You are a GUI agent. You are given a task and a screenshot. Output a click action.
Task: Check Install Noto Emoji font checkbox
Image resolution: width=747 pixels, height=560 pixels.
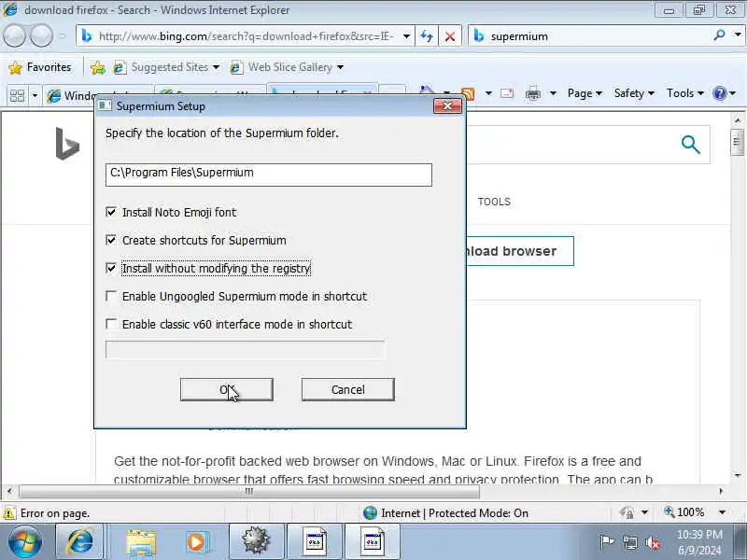click(111, 213)
